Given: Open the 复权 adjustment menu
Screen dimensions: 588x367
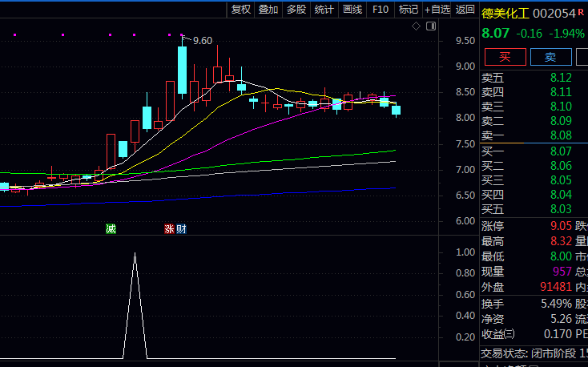Looking at the screenshot, I should pyautogui.click(x=241, y=10).
